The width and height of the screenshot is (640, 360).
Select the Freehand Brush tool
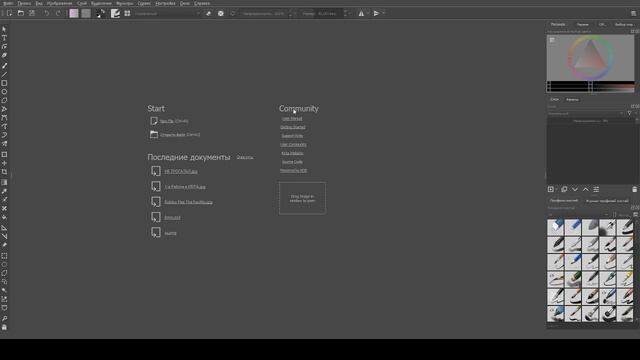coord(4,66)
